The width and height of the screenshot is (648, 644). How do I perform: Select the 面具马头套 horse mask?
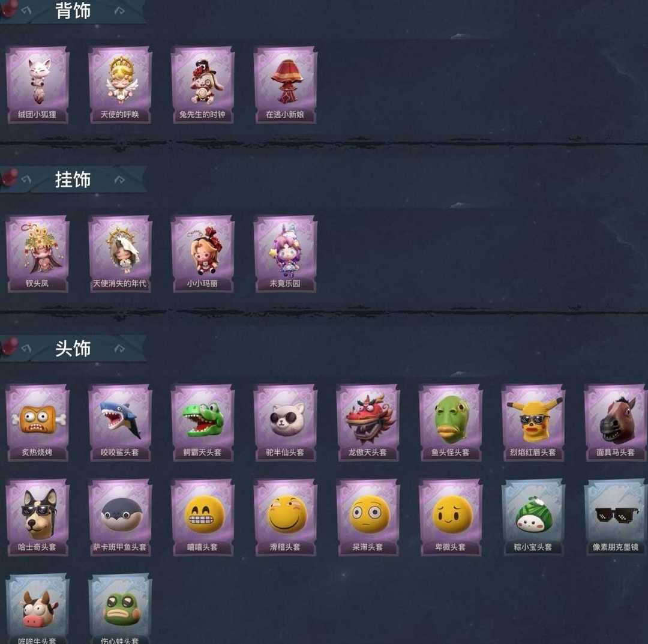[x=616, y=423]
